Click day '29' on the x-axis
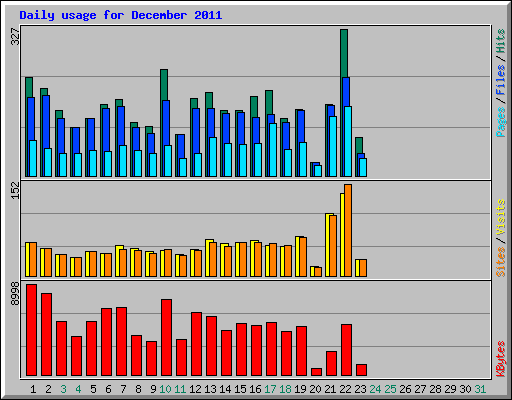The width and height of the screenshot is (512, 400). coord(450,389)
